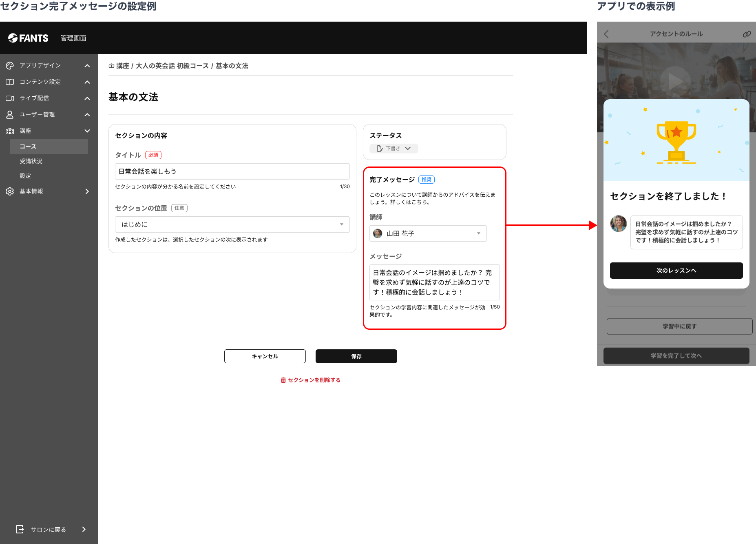
Task: Click the メッセージ text area
Action: (435, 282)
